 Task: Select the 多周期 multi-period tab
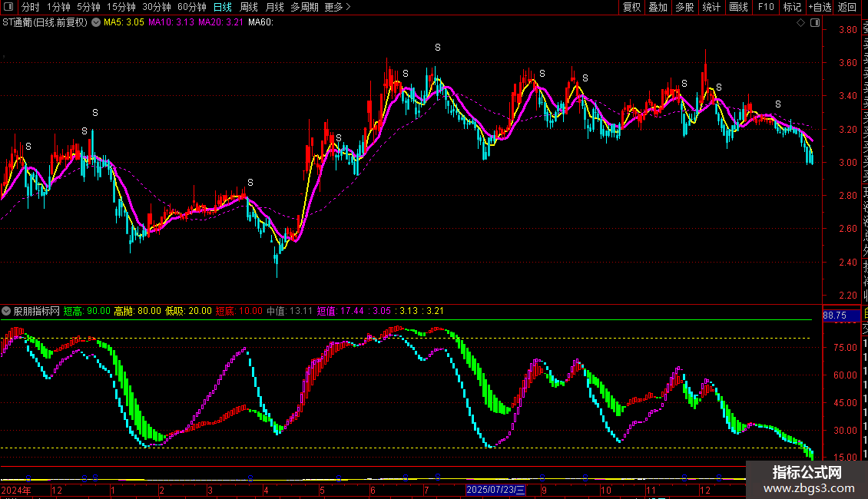click(305, 8)
